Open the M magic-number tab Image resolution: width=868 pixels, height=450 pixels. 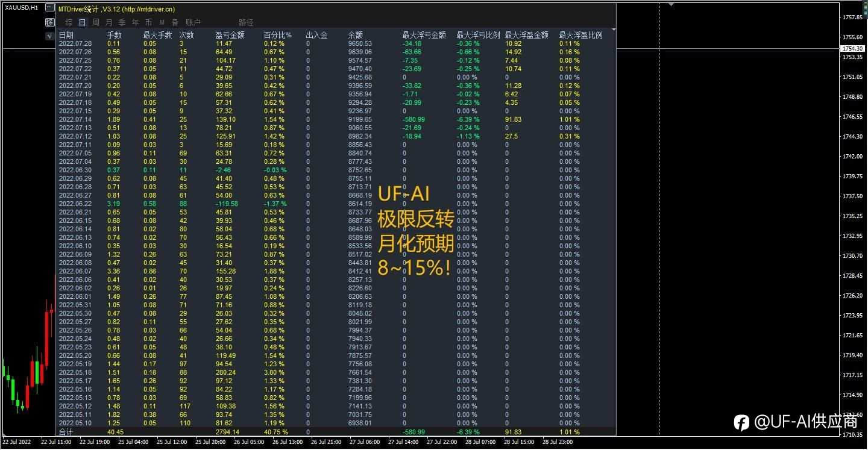162,22
